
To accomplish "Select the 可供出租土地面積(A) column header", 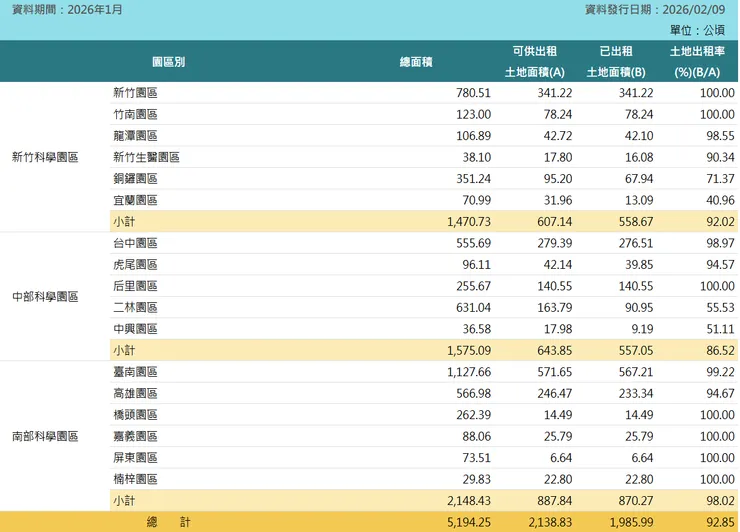I will click(x=534, y=62).
